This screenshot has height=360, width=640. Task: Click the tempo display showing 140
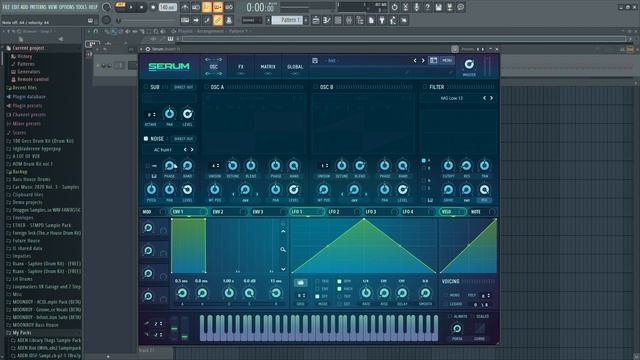click(167, 7)
